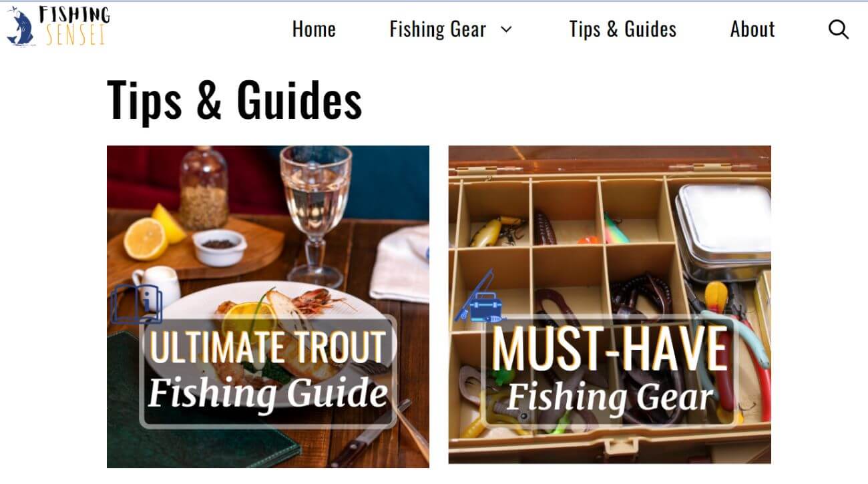Click the Tips & Guides page heading
The width and height of the screenshot is (868, 484).
pyautogui.click(x=234, y=100)
